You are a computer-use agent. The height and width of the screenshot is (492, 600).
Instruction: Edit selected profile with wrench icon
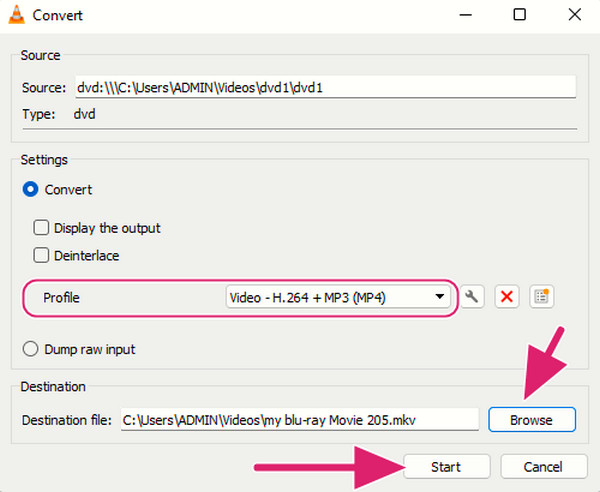pos(472,297)
